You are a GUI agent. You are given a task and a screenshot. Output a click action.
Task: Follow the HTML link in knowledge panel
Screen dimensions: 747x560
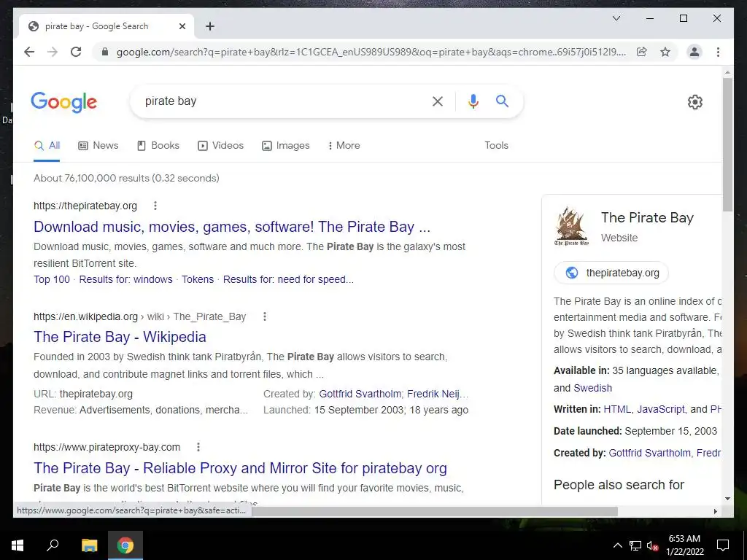click(x=617, y=409)
